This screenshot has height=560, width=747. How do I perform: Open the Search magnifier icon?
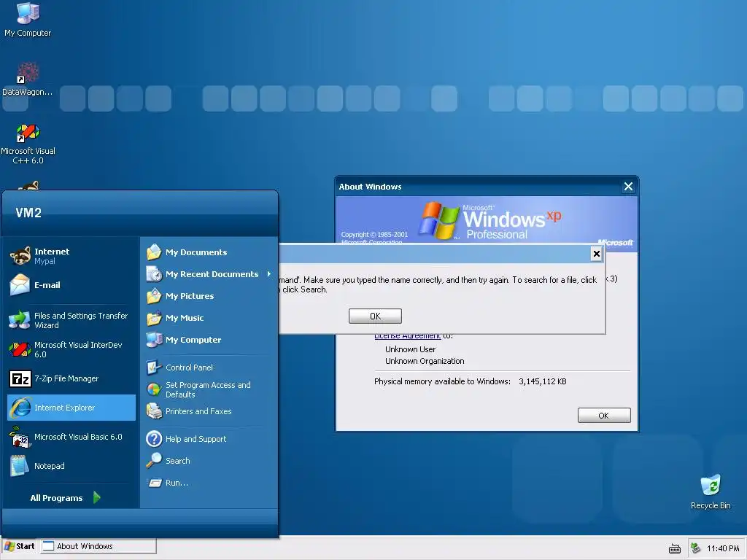(x=154, y=461)
